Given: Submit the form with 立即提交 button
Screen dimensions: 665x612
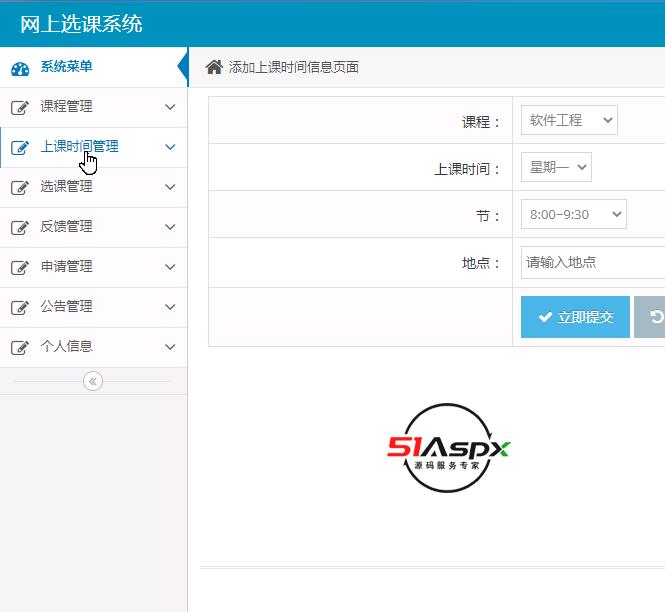Looking at the screenshot, I should pos(575,317).
